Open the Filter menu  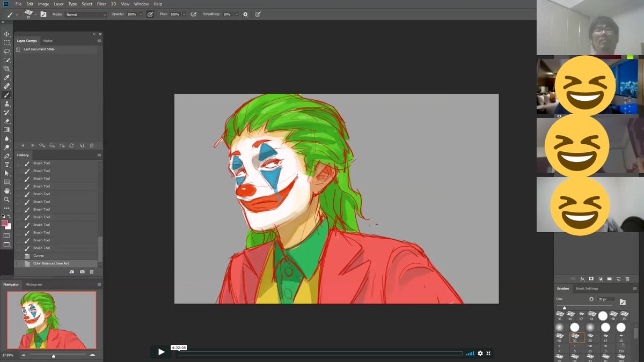click(x=101, y=4)
